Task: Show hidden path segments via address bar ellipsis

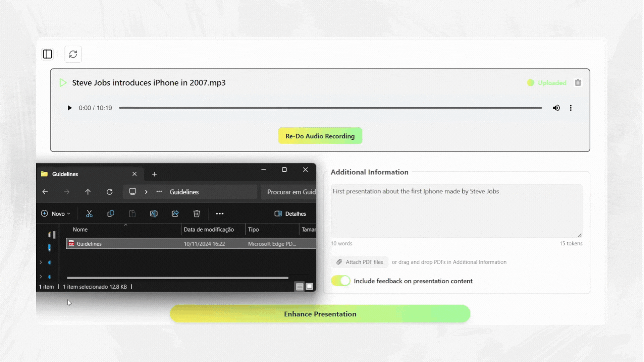Action: coord(159,192)
